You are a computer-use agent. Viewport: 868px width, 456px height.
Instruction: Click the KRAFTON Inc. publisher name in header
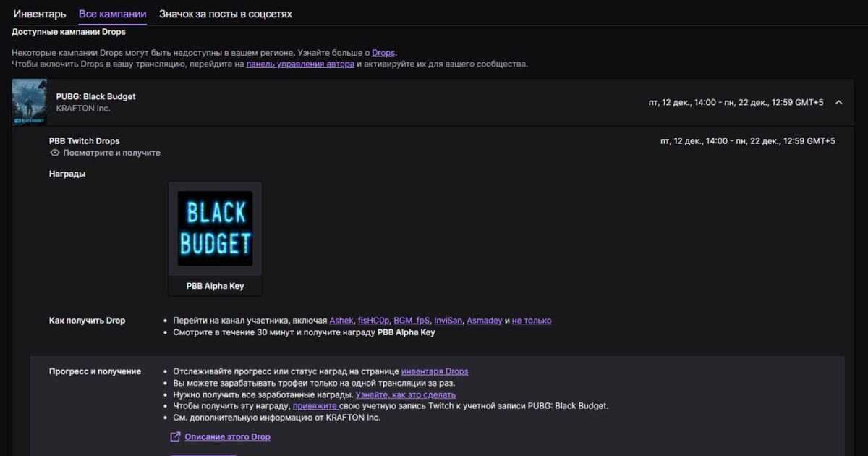tap(83, 109)
